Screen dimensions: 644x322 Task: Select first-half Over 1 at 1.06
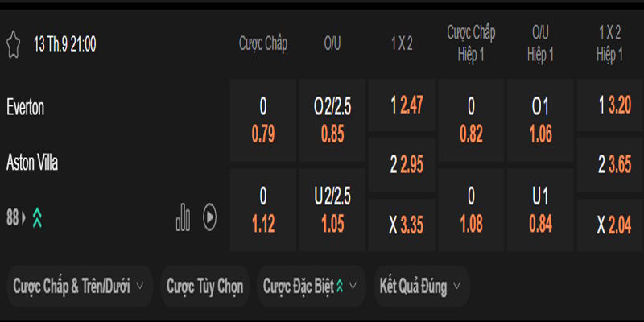[x=540, y=120]
